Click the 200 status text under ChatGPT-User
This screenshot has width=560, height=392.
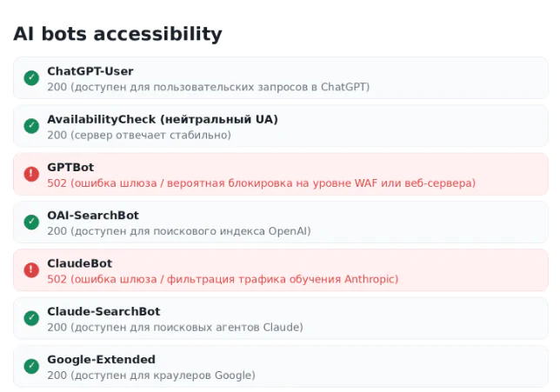(209, 87)
